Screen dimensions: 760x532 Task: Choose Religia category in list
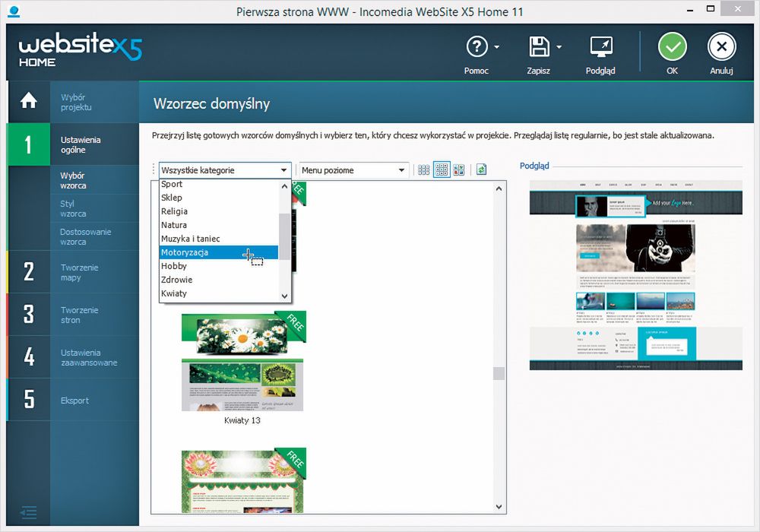(x=219, y=211)
